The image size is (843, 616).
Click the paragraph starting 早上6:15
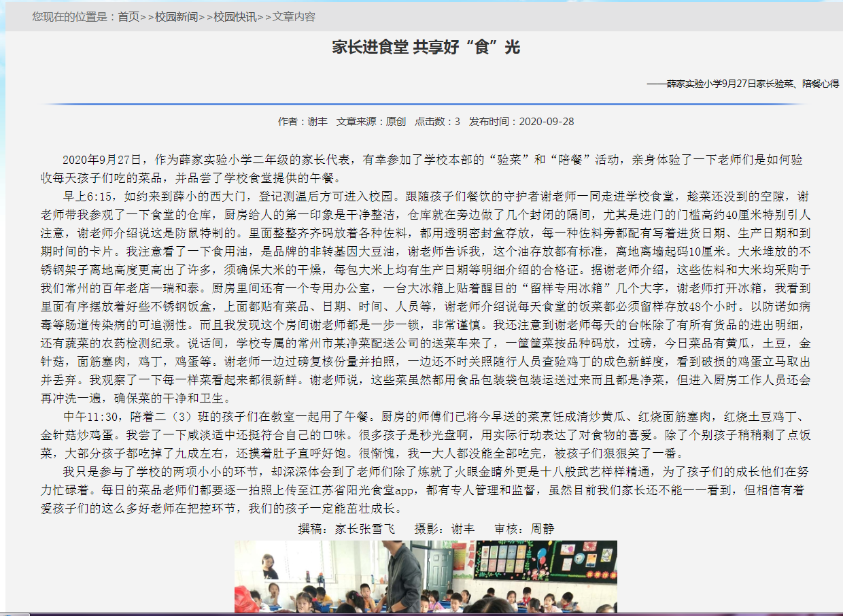pos(426,298)
